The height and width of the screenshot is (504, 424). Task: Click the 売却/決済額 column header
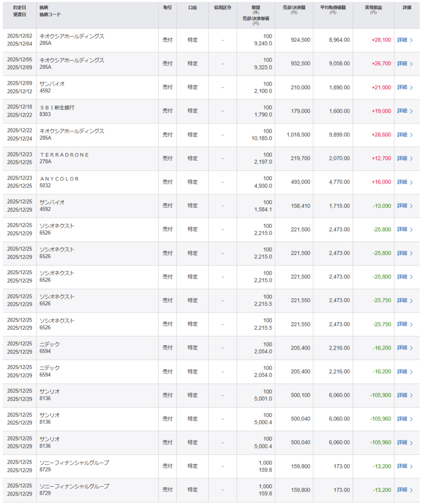pyautogui.click(x=294, y=10)
